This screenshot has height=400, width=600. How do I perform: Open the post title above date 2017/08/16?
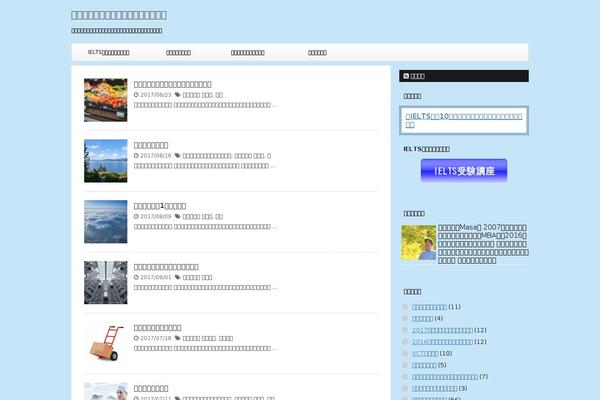coord(151,145)
